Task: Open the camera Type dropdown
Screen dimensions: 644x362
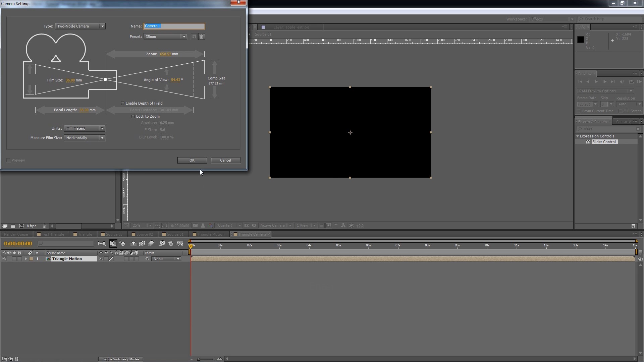Action: (80, 26)
